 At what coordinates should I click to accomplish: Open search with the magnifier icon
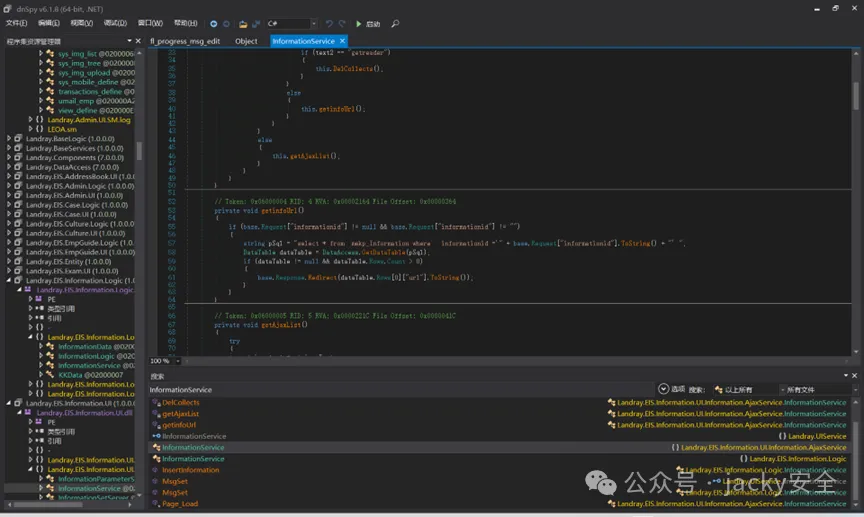pyautogui.click(x=395, y=24)
